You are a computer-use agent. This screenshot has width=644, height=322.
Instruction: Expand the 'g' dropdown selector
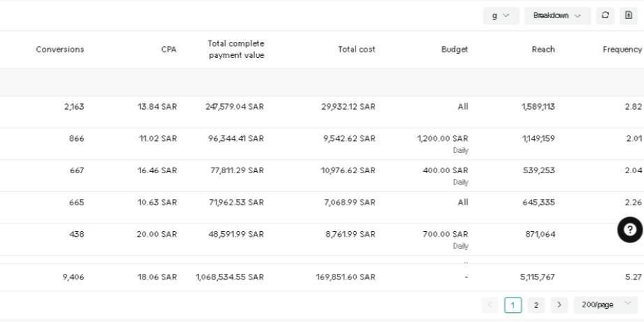501,15
